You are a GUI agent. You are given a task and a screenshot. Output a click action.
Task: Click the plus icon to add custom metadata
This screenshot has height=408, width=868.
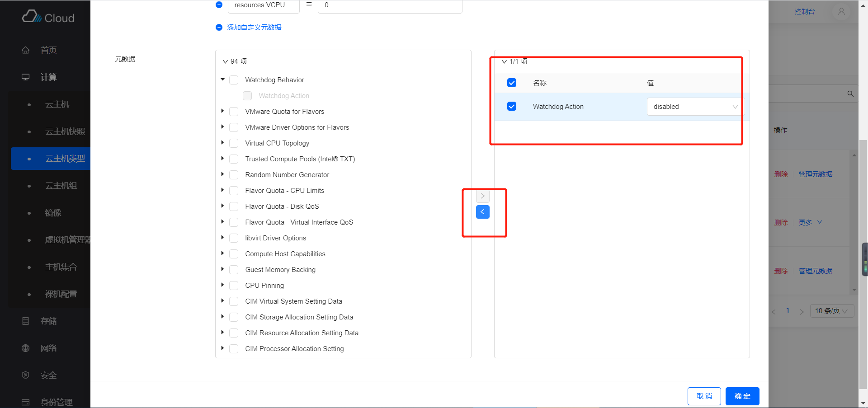[219, 28]
